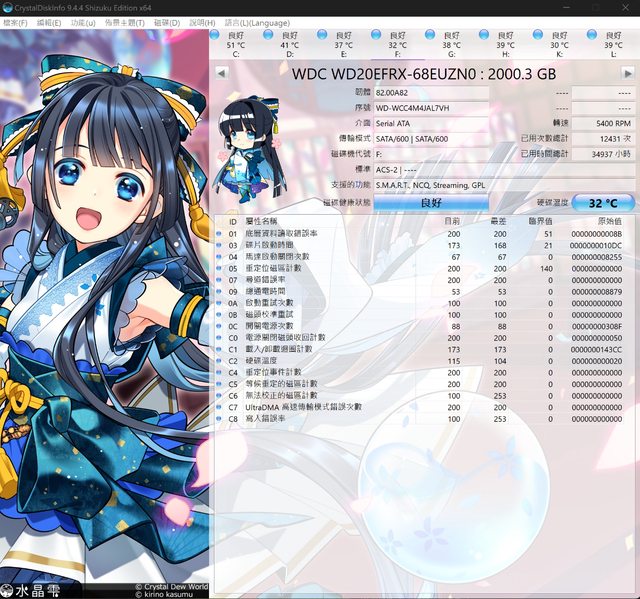The height and width of the screenshot is (599, 640).
Task: Click the 良好 health status button
Action: pyautogui.click(x=431, y=202)
